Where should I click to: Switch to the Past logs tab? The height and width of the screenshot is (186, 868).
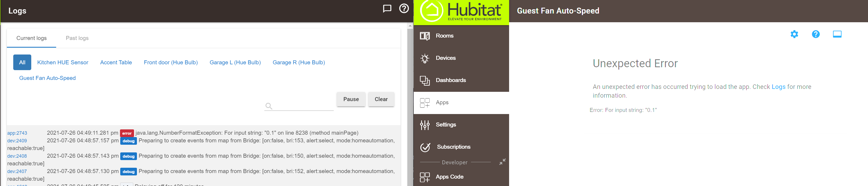[x=77, y=38]
